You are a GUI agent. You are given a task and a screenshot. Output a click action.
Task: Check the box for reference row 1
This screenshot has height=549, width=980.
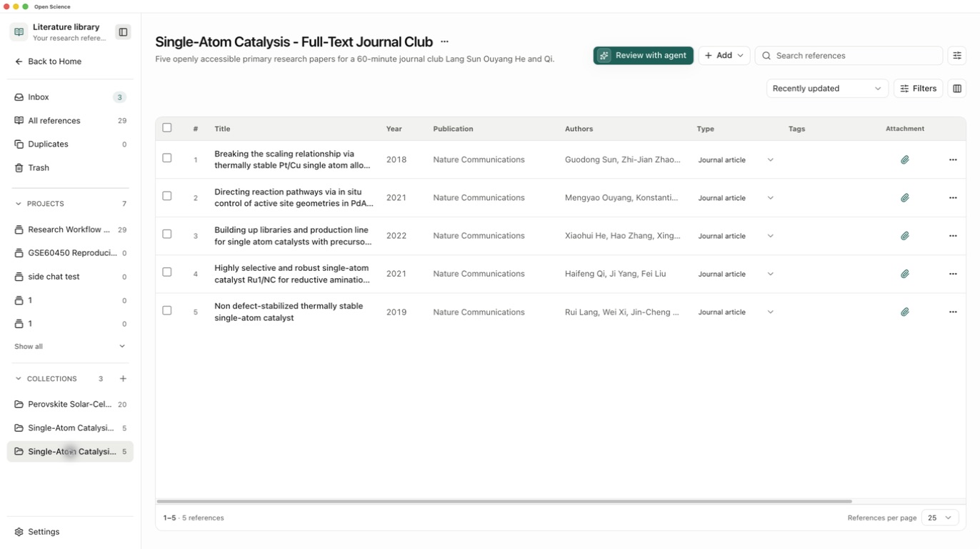167,158
